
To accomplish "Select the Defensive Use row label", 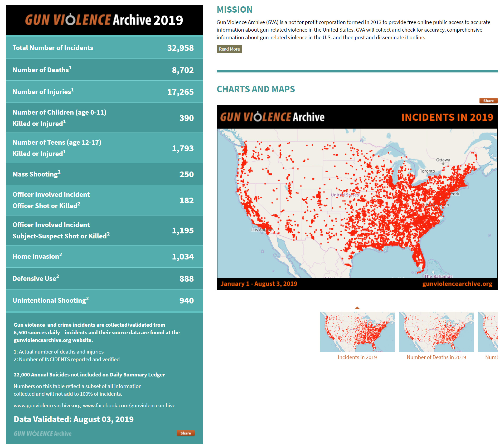I will [x=36, y=278].
